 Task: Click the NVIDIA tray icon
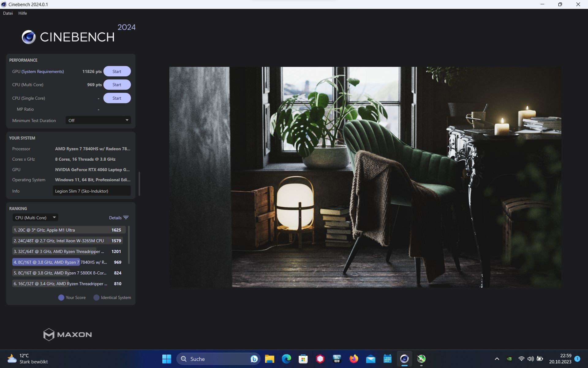(509, 359)
